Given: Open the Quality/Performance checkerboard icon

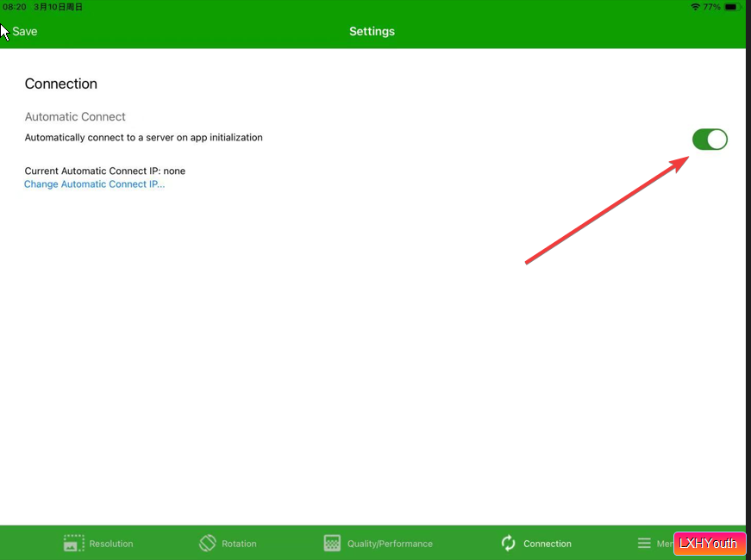Looking at the screenshot, I should 332,544.
